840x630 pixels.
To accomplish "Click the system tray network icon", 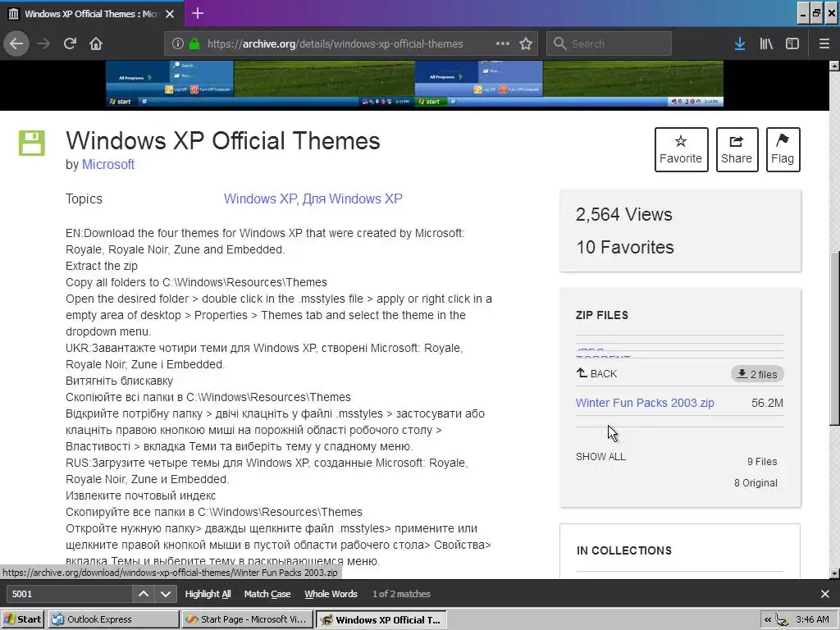I will 782,620.
